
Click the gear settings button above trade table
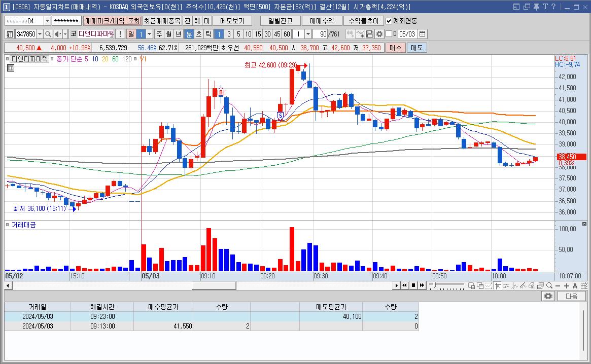[548, 296]
